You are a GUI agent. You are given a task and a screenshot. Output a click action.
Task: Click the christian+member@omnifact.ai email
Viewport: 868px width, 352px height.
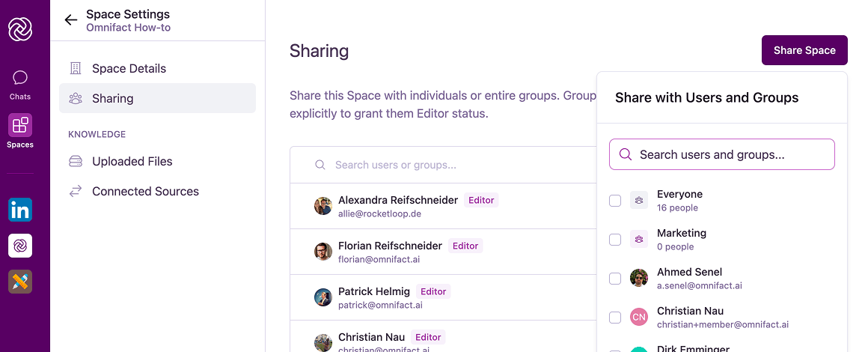point(723,324)
